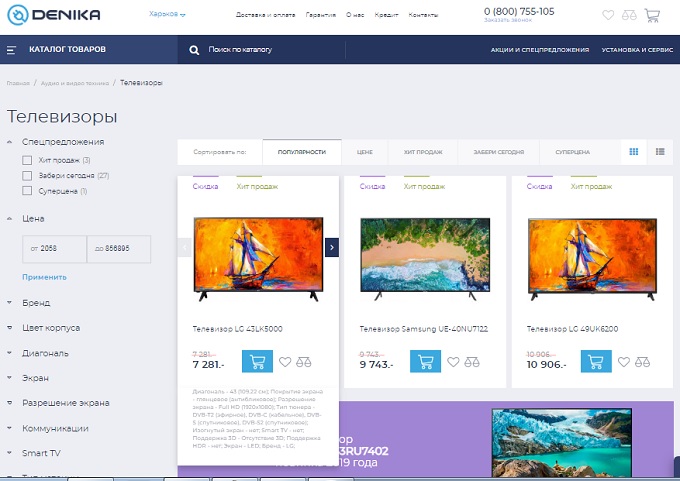
Task: Sort by хит продаж tab
Action: click(423, 152)
